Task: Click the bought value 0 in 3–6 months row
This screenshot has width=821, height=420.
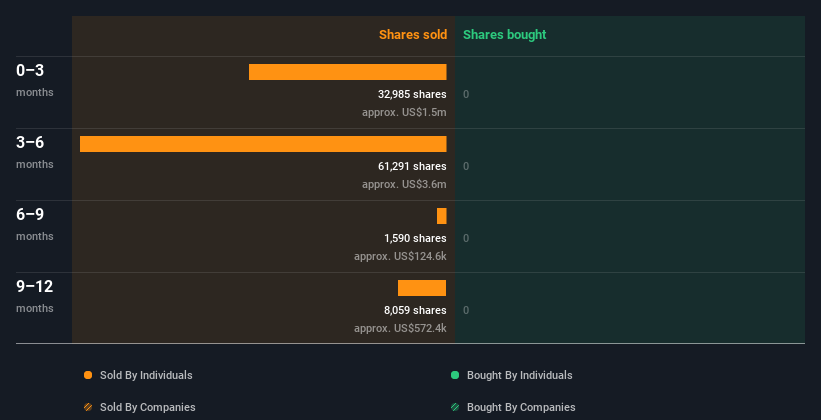Action: tap(466, 167)
